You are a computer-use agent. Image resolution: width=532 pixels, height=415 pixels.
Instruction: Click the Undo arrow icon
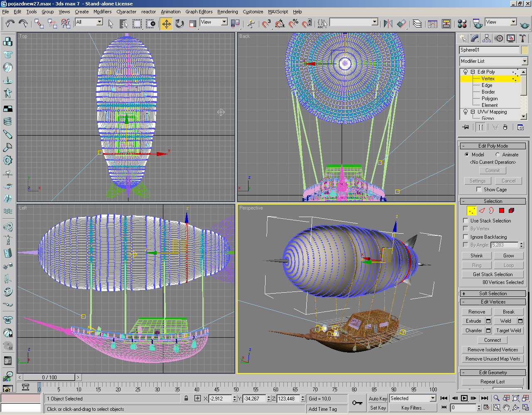coord(10,24)
